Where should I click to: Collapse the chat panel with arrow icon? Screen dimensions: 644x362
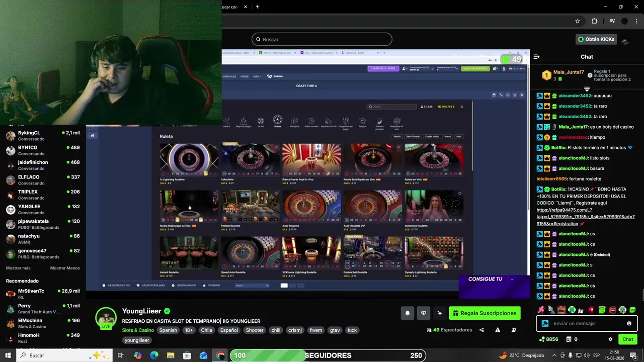tap(536, 57)
